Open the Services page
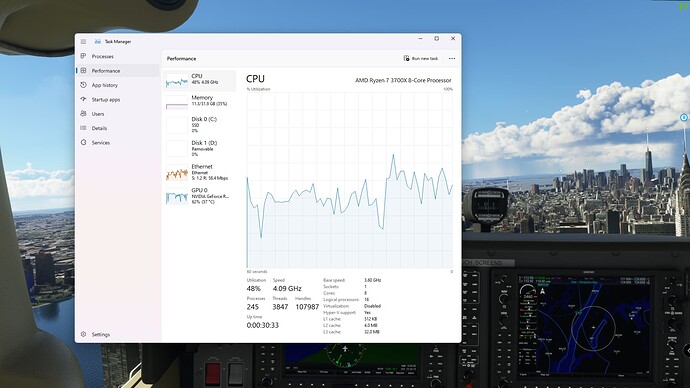This screenshot has height=388, width=690. [101, 143]
